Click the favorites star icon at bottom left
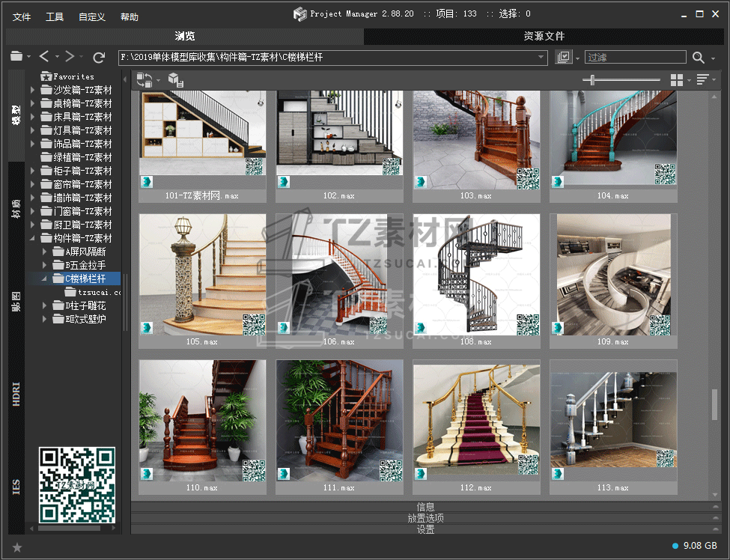 tap(17, 547)
